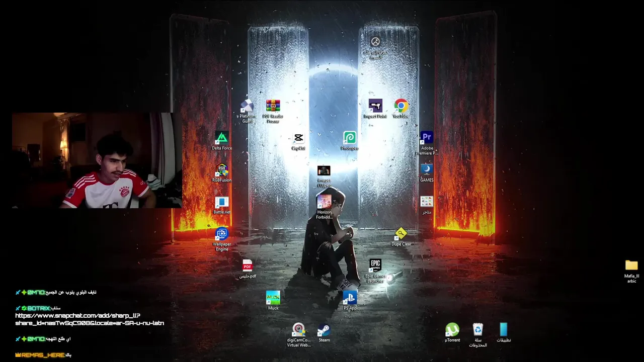Click the webcam overlay feed
This screenshot has width=644, height=362.
(x=97, y=160)
